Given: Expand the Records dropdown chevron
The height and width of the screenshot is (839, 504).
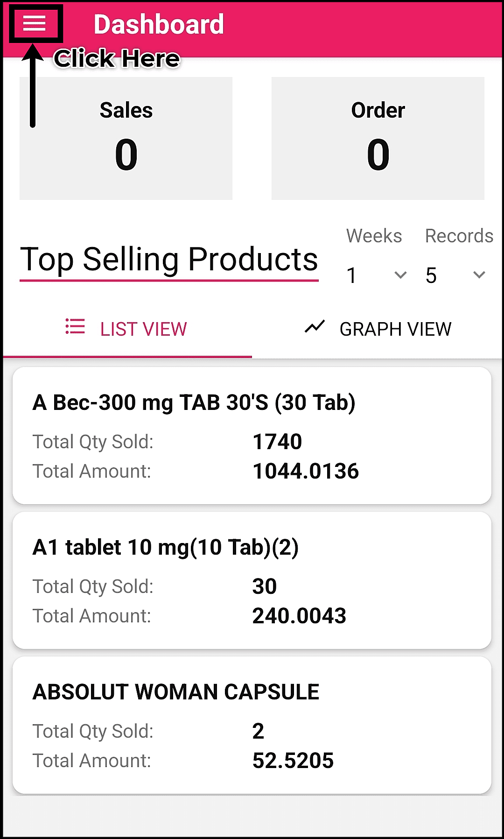Looking at the screenshot, I should click(479, 275).
